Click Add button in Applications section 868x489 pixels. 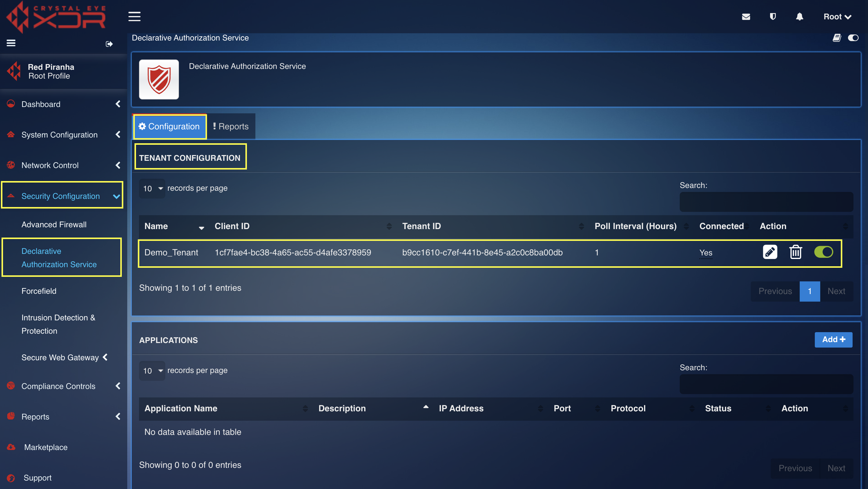coord(833,339)
